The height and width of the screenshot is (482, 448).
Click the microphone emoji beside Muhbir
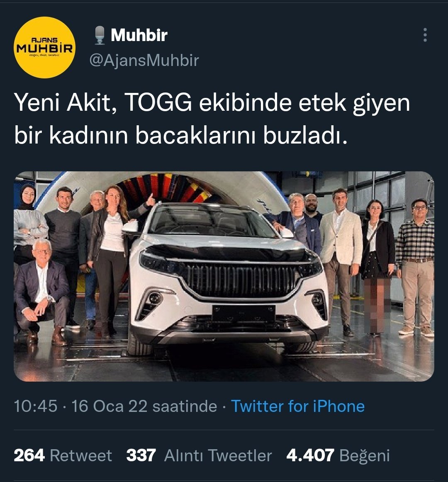coord(99,35)
